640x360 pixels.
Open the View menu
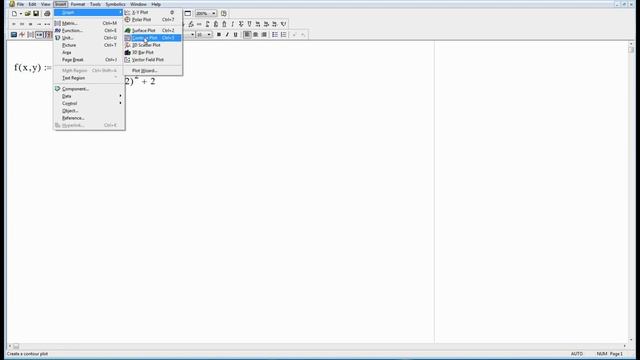[x=45, y=4]
